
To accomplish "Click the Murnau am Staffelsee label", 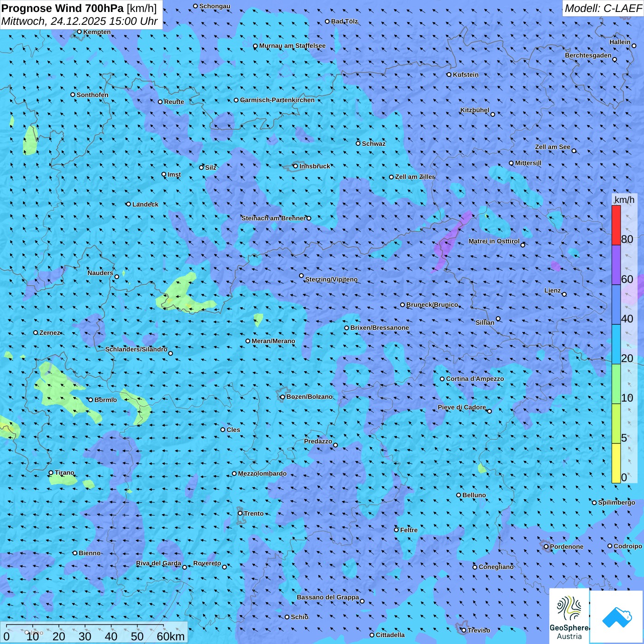I will click(292, 46).
